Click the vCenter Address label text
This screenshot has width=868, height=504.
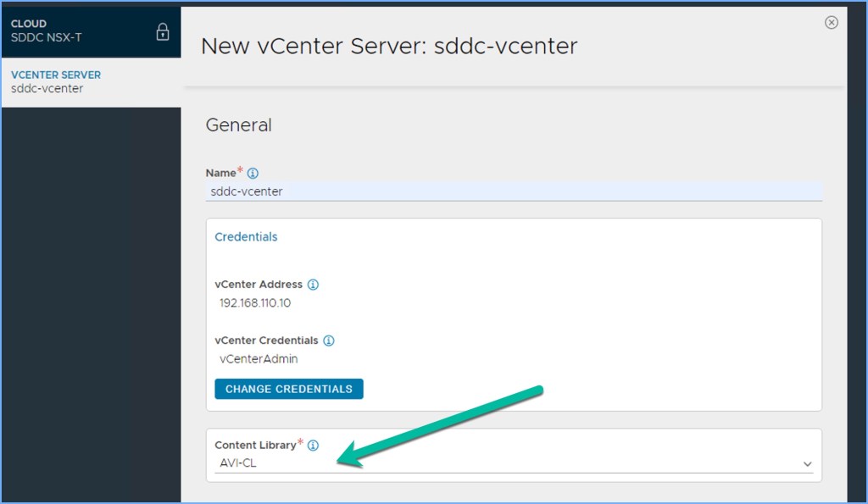coord(258,285)
